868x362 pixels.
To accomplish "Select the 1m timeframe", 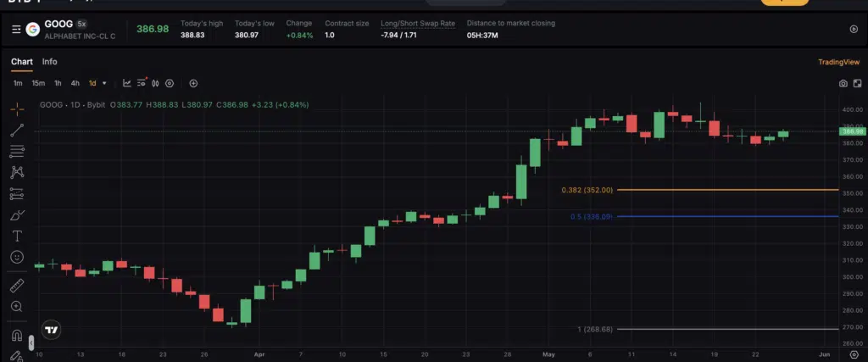I will click(x=18, y=83).
